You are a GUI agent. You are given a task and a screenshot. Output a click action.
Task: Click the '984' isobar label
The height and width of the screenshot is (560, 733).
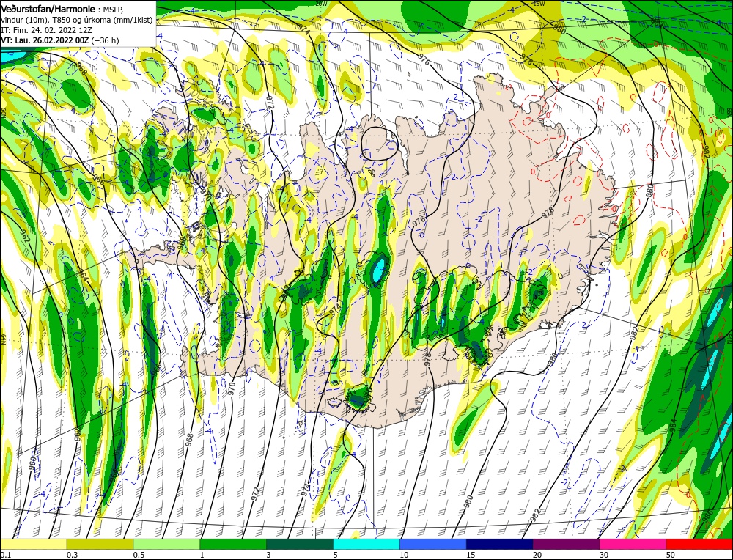[x=673, y=425]
